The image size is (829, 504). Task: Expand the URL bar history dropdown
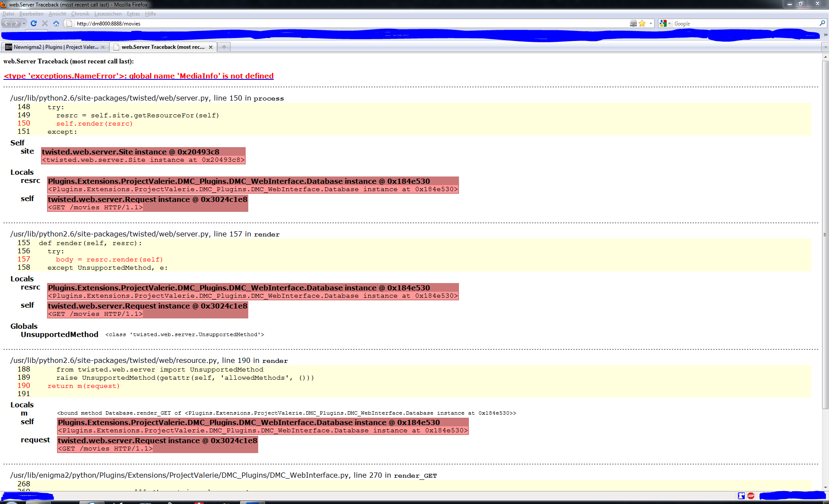click(x=651, y=23)
